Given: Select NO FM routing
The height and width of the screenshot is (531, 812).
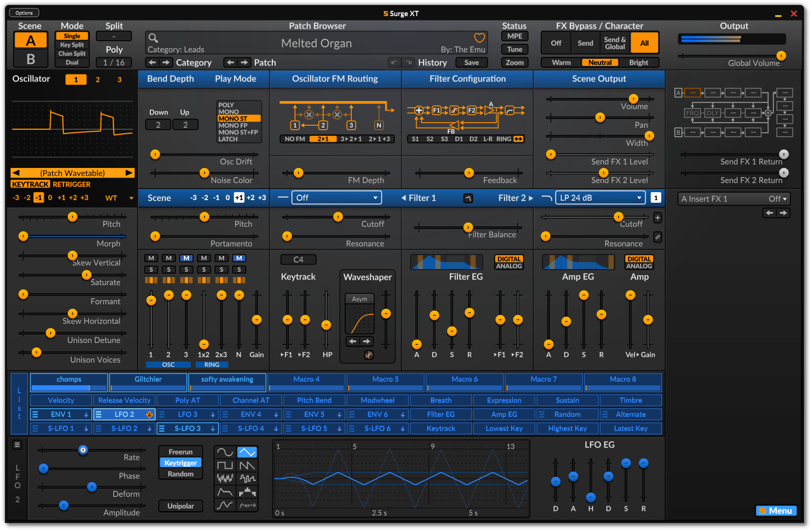Looking at the screenshot, I should pyautogui.click(x=295, y=139).
